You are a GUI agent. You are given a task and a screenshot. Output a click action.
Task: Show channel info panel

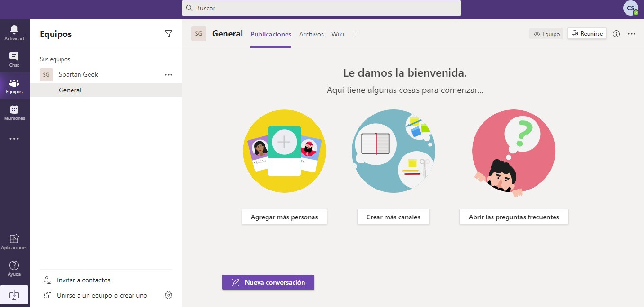616,34
